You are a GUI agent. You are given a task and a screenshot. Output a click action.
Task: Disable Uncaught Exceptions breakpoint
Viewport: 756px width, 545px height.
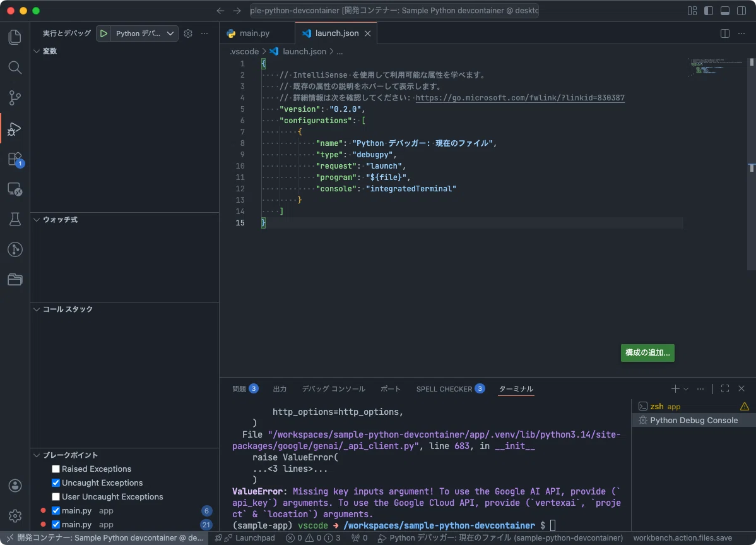pyautogui.click(x=56, y=482)
